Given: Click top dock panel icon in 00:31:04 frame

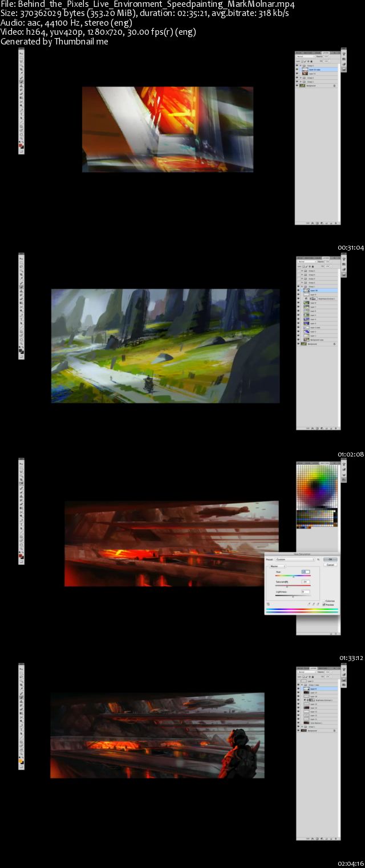Looking at the screenshot, I should (344, 54).
